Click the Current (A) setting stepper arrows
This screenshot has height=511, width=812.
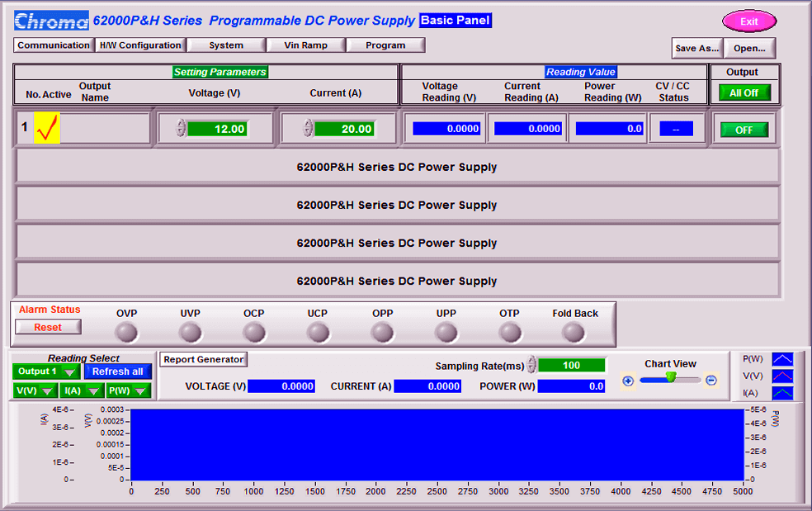pyautogui.click(x=308, y=127)
